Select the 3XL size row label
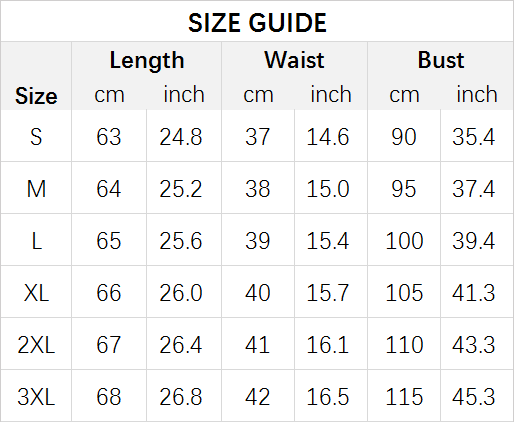This screenshot has height=423, width=515. (36, 397)
